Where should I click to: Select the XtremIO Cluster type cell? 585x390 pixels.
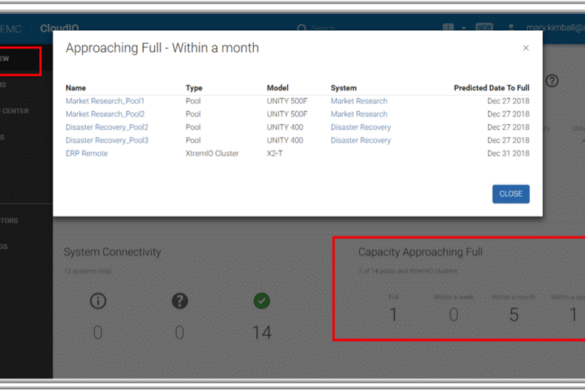(x=212, y=153)
